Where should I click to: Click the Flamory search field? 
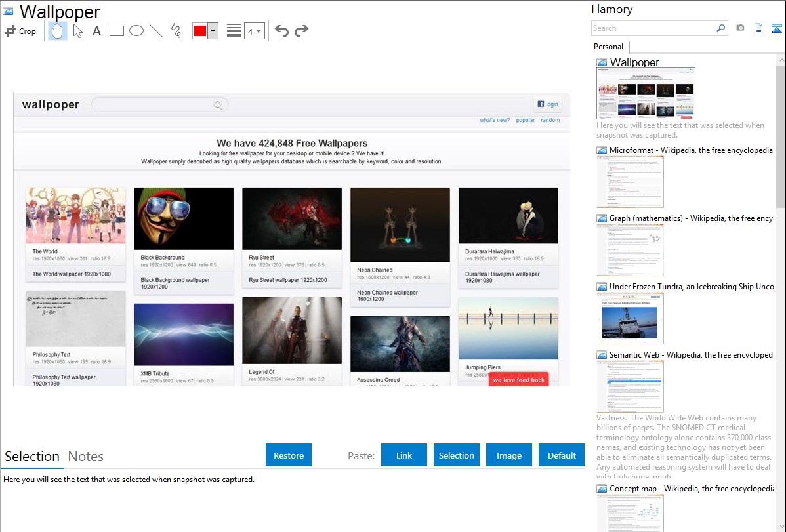pyautogui.click(x=653, y=28)
